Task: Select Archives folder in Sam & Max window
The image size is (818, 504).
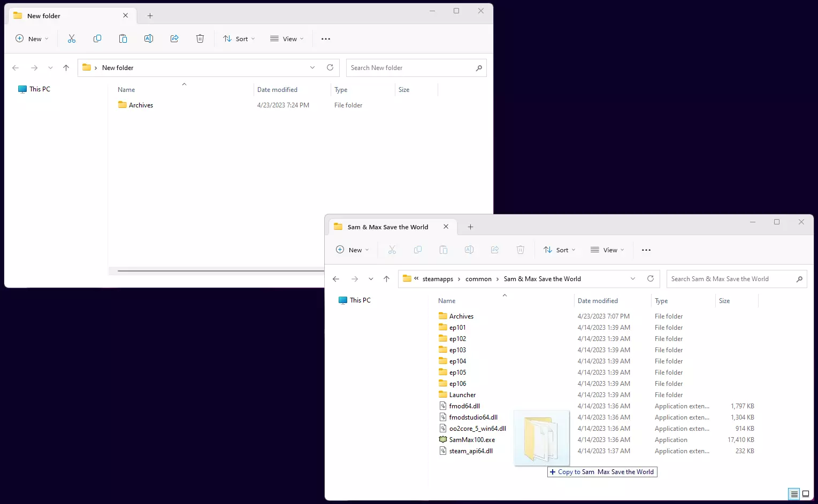Action: pos(456,316)
